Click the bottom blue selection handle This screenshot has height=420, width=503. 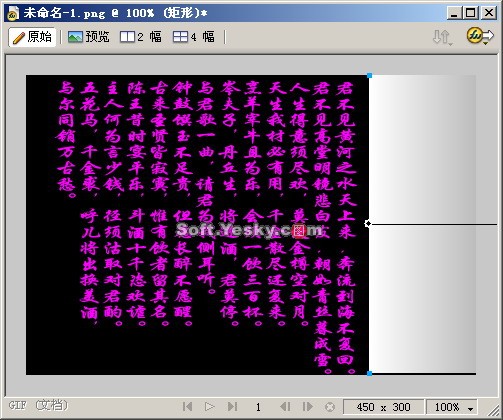click(x=369, y=374)
